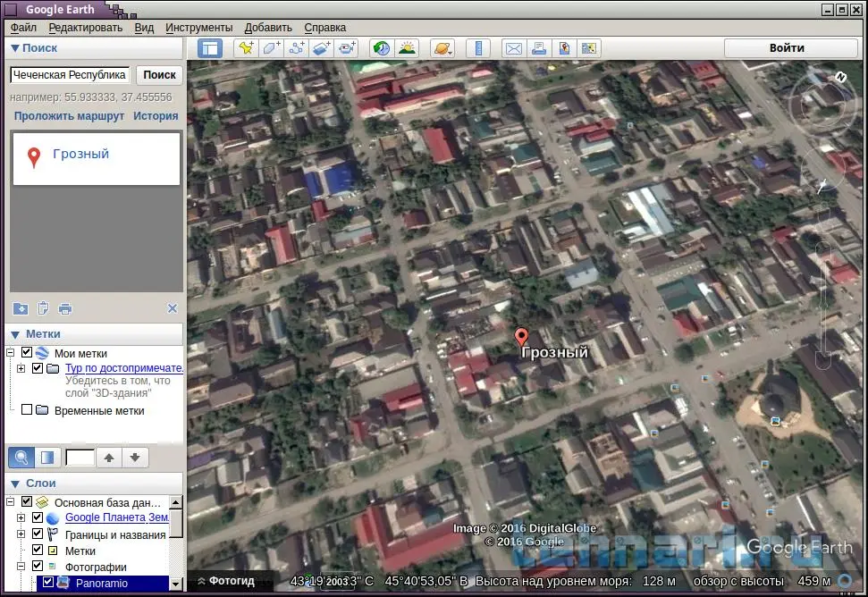Toggle the Границы и названия layer checkbox
Screen dimensions: 868x597
(38, 534)
